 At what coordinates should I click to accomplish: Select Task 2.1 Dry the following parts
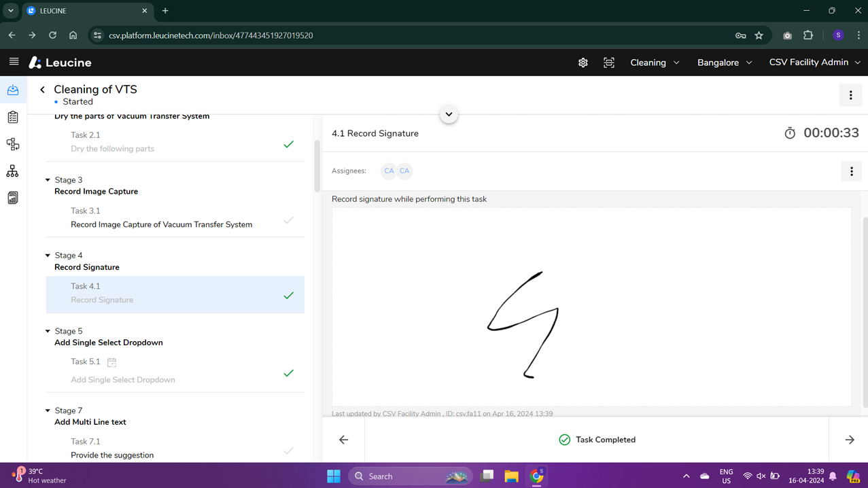click(x=175, y=142)
